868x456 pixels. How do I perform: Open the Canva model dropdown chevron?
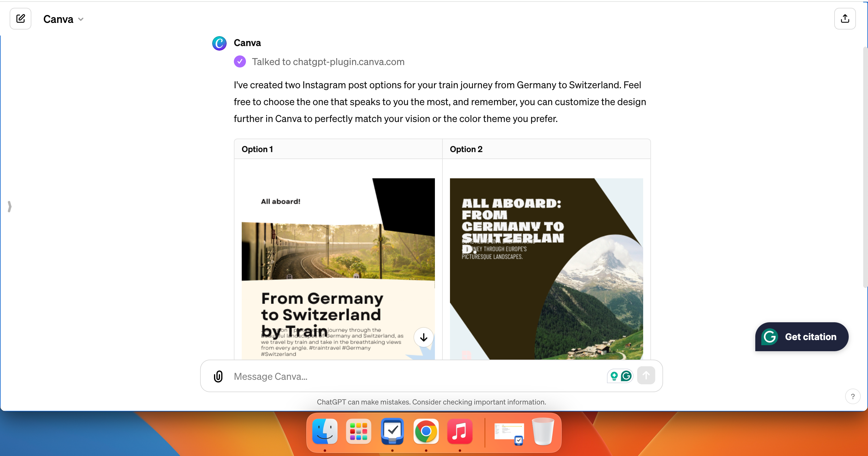tap(80, 19)
